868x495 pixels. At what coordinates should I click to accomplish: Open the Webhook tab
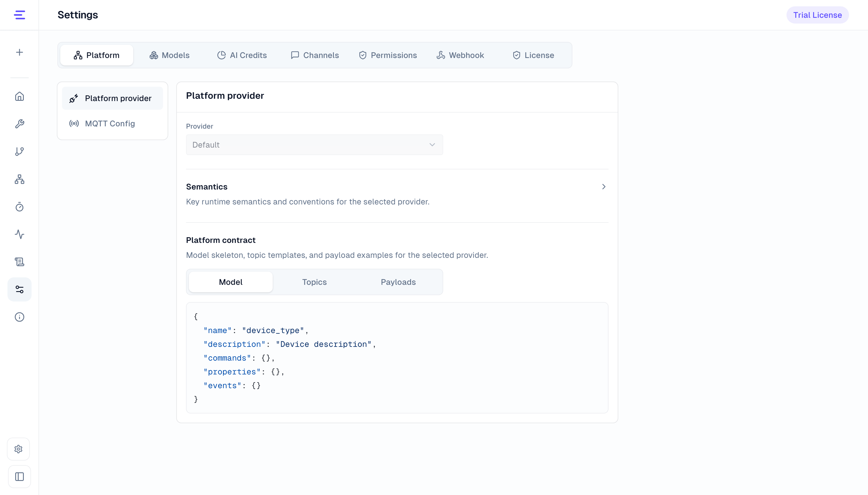460,55
